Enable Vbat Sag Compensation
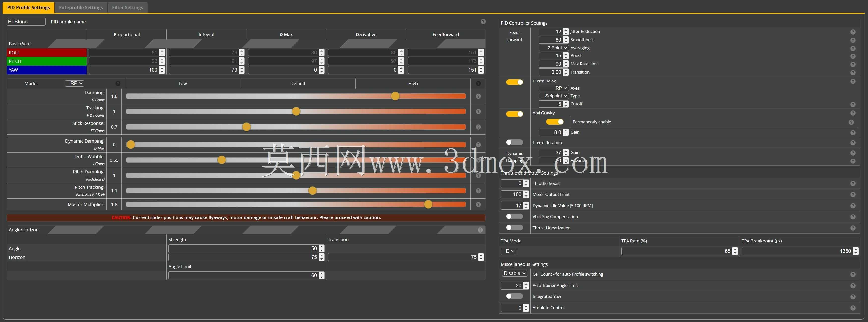The width and height of the screenshot is (868, 322). pyautogui.click(x=514, y=216)
